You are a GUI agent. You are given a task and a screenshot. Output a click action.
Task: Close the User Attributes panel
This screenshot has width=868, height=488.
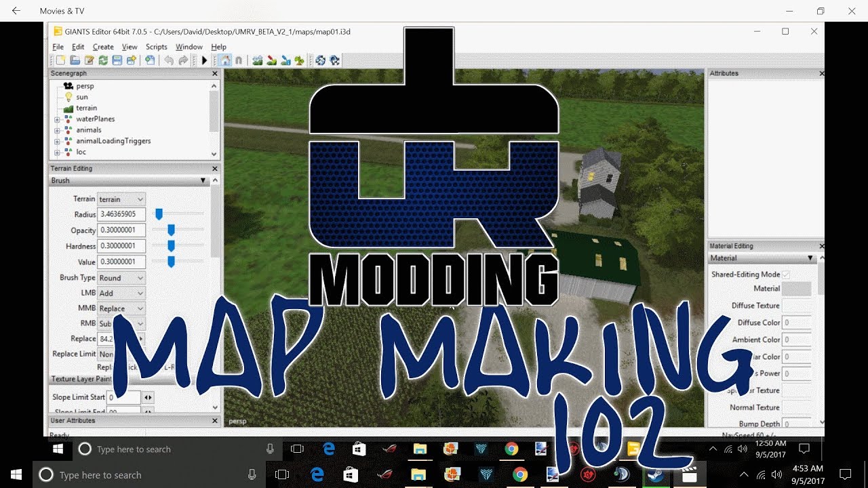point(215,421)
